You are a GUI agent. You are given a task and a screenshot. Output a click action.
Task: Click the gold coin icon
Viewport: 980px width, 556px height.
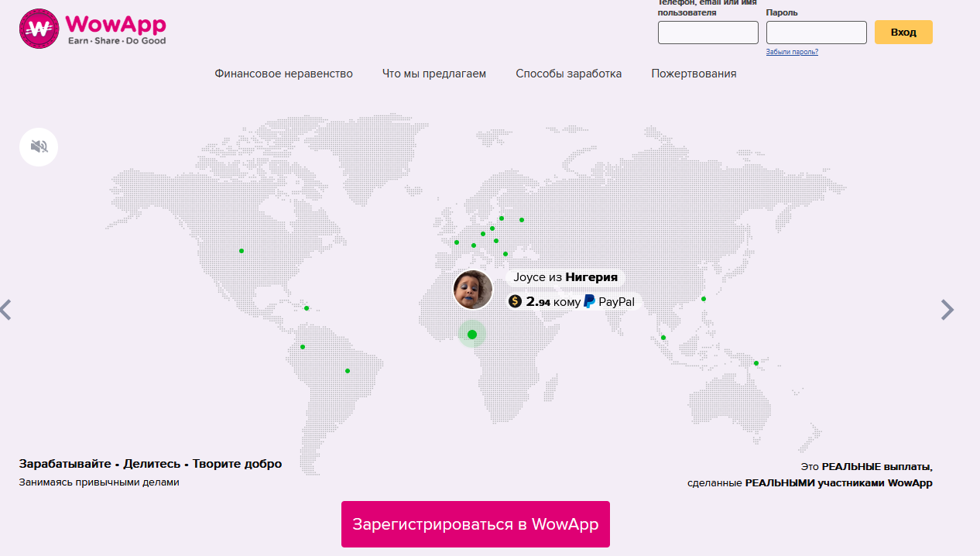pyautogui.click(x=516, y=302)
